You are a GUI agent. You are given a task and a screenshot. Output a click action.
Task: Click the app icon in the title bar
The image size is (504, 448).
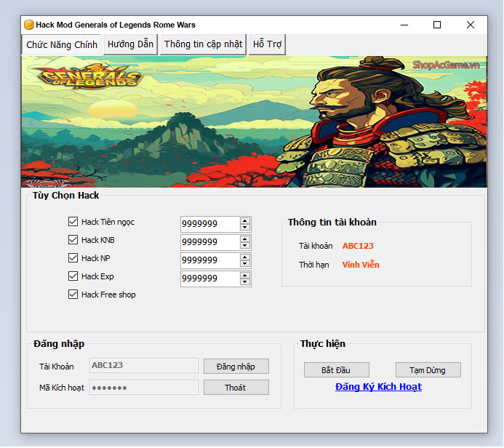pyautogui.click(x=28, y=25)
